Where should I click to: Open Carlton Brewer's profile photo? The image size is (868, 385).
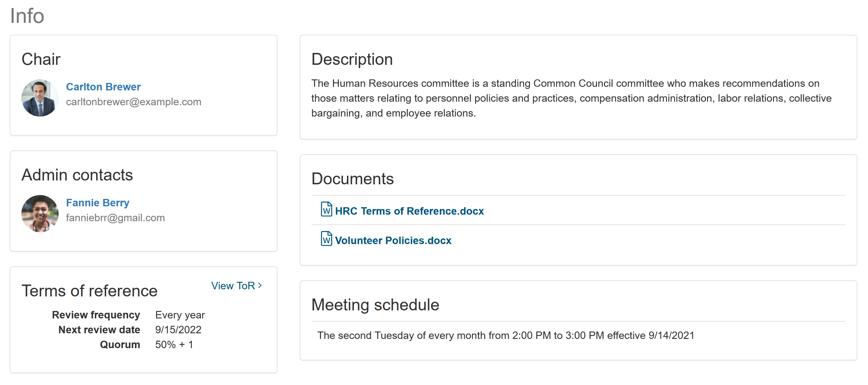[40, 98]
